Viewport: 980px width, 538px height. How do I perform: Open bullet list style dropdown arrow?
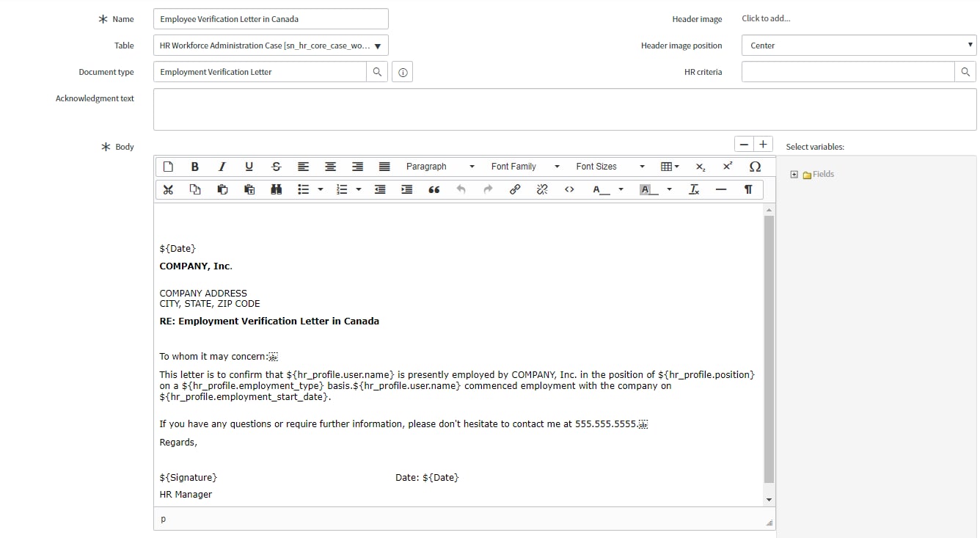tap(321, 189)
